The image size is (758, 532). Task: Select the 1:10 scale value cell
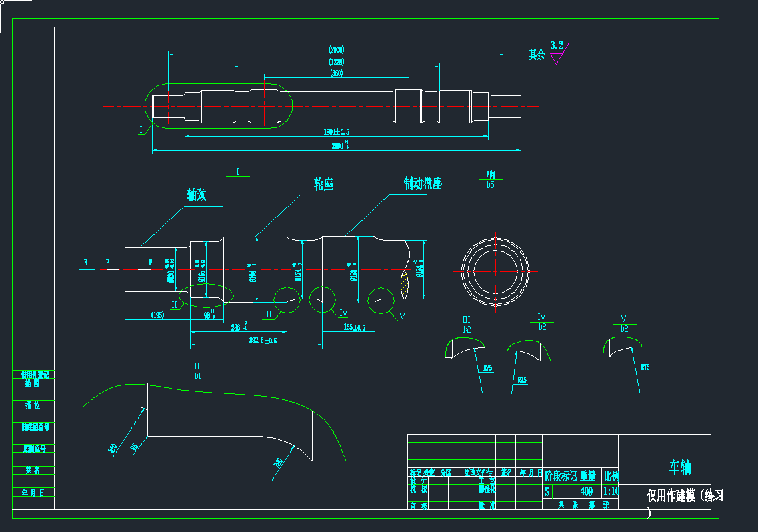point(610,491)
